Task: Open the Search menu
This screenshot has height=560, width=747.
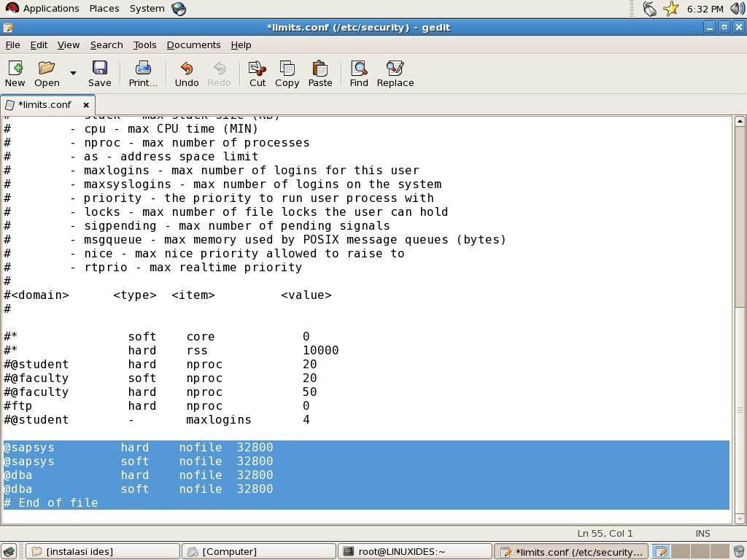Action: pos(107,45)
